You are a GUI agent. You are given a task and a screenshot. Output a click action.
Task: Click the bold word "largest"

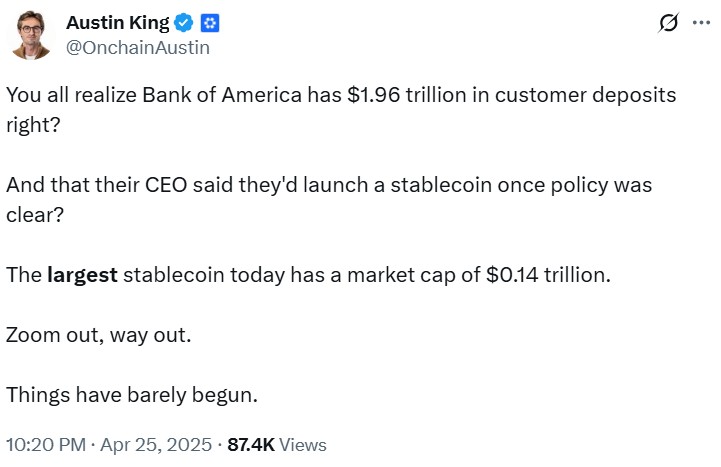[83, 275]
